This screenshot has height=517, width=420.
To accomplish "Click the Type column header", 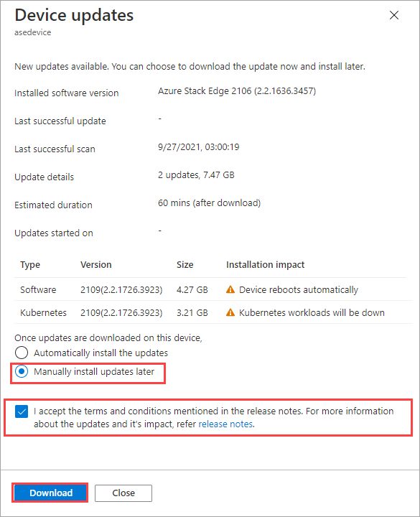I will [x=30, y=265].
